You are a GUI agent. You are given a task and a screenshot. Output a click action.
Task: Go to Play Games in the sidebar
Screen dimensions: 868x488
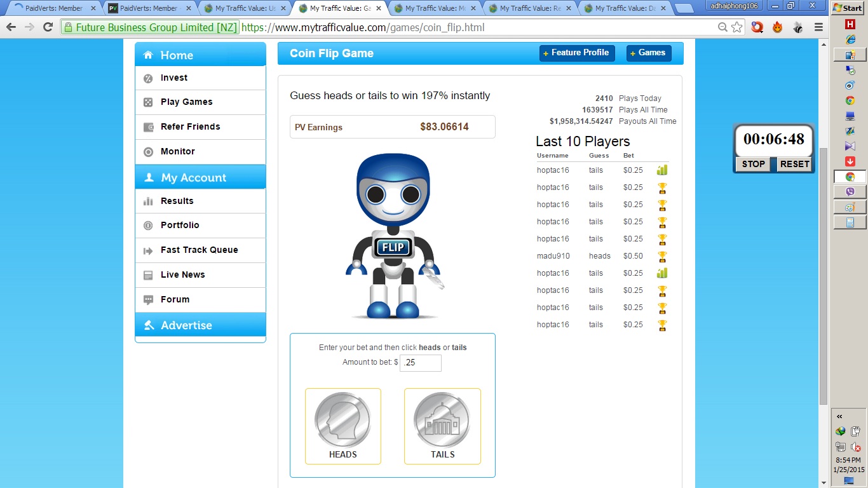[x=200, y=102]
